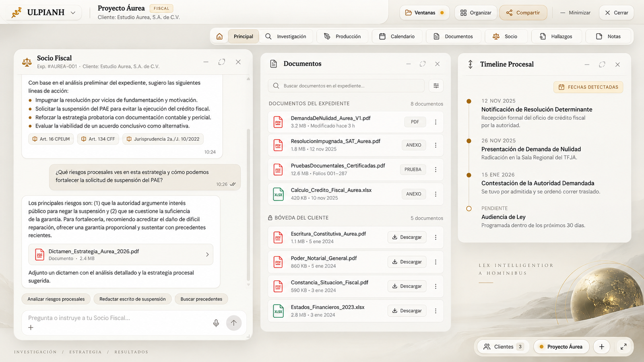The height and width of the screenshot is (362, 644).
Task: Click the Fechas Detectadas badge
Action: (x=588, y=87)
